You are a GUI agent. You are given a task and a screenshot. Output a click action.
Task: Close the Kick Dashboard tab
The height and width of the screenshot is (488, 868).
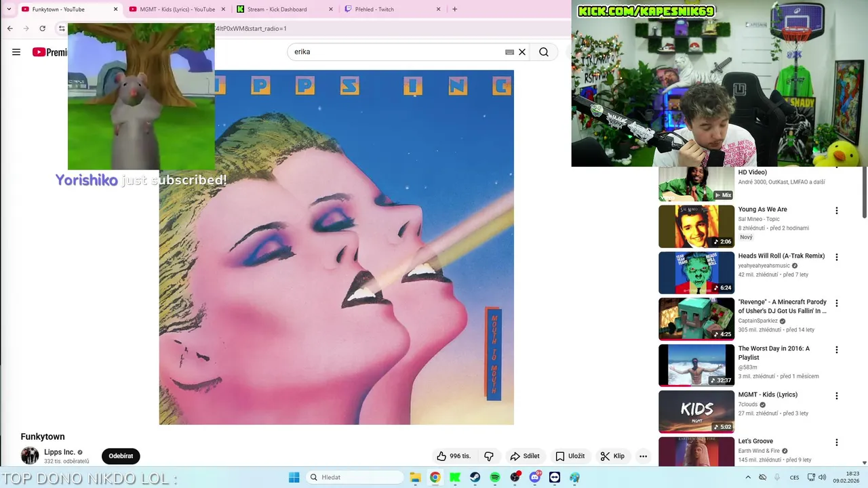(x=331, y=9)
